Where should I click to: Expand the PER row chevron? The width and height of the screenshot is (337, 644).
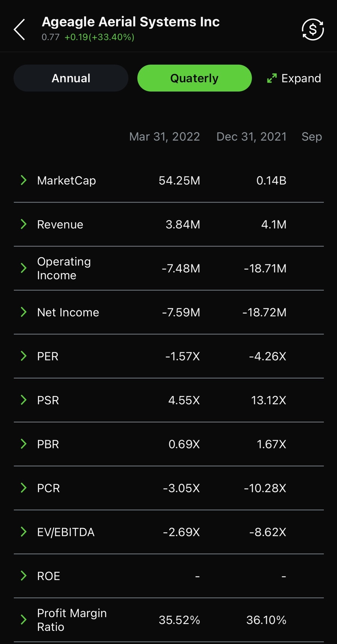tap(23, 356)
